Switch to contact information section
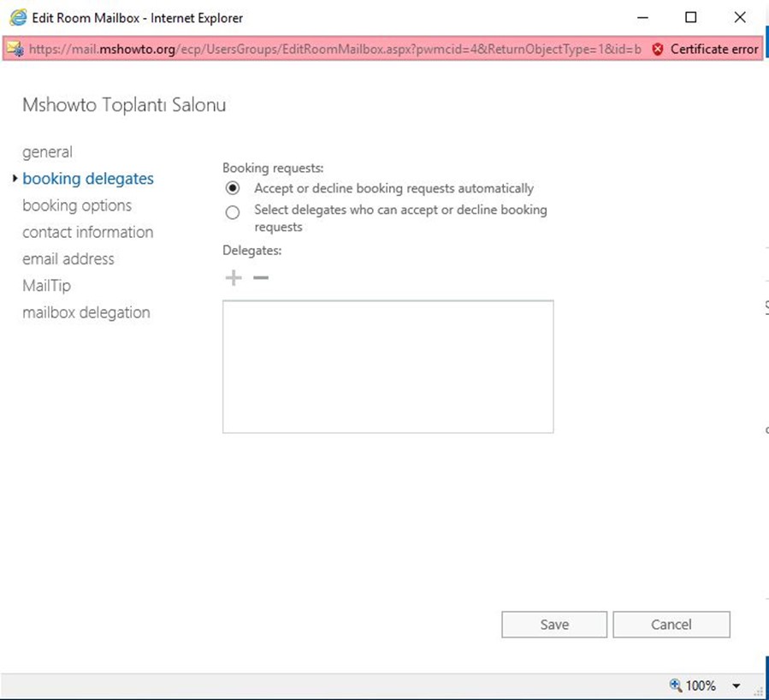This screenshot has height=700, width=769. 88,232
